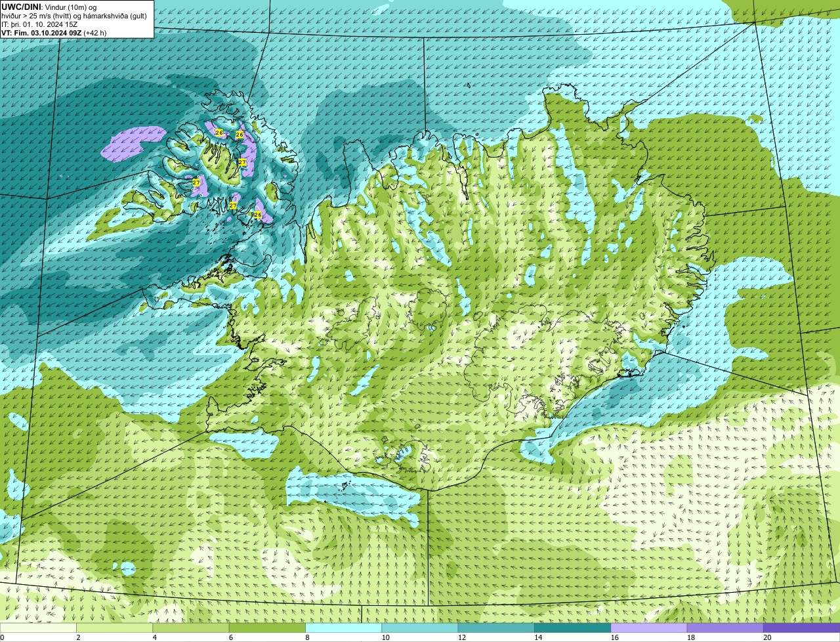
Task: Click the legend scale label "6"
Action: (230, 637)
